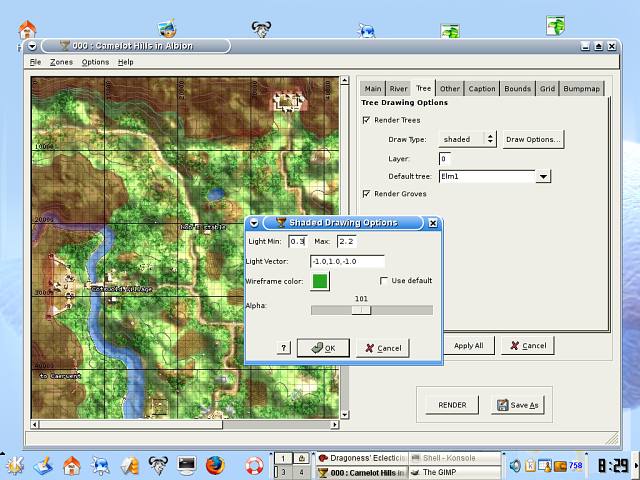Open the Zones menu
This screenshot has width=640, height=480.
[61, 62]
